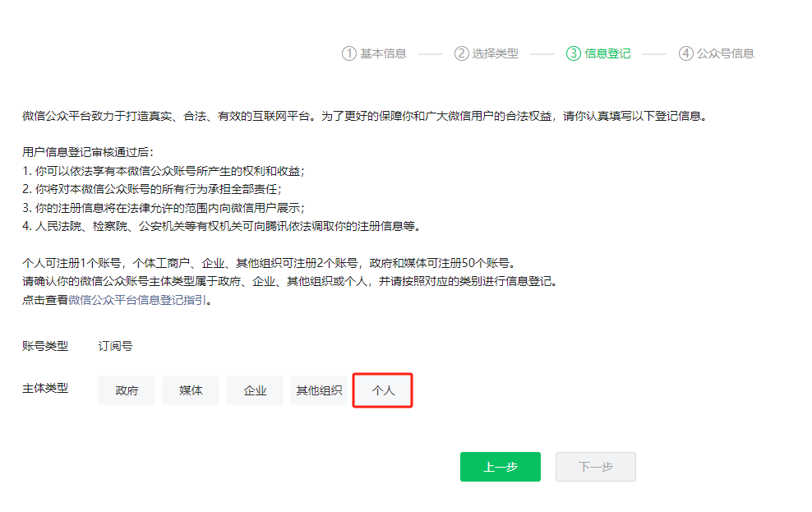Open the 微信公众平台信息登记指引 link
The width and height of the screenshot is (812, 512).
tap(137, 300)
